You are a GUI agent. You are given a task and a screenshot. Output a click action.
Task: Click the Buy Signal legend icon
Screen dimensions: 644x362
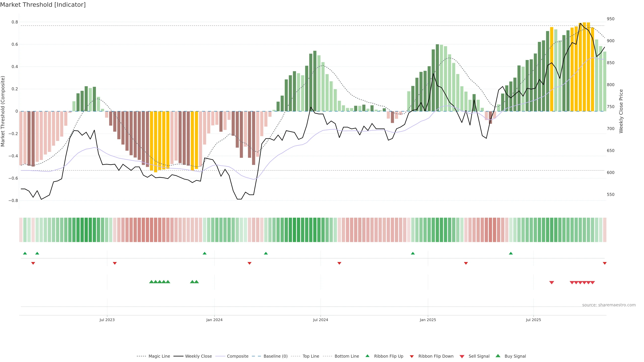[x=498, y=356]
